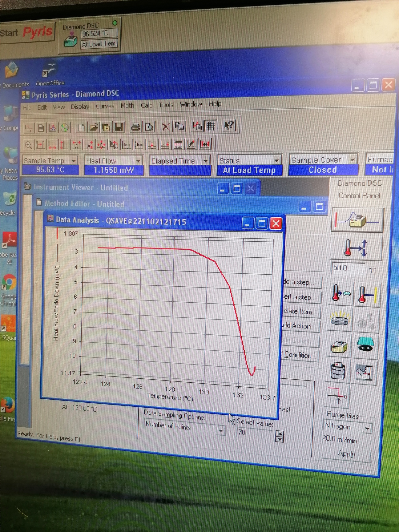Click the yellow instrument box icon in Control Panel

tap(339, 347)
